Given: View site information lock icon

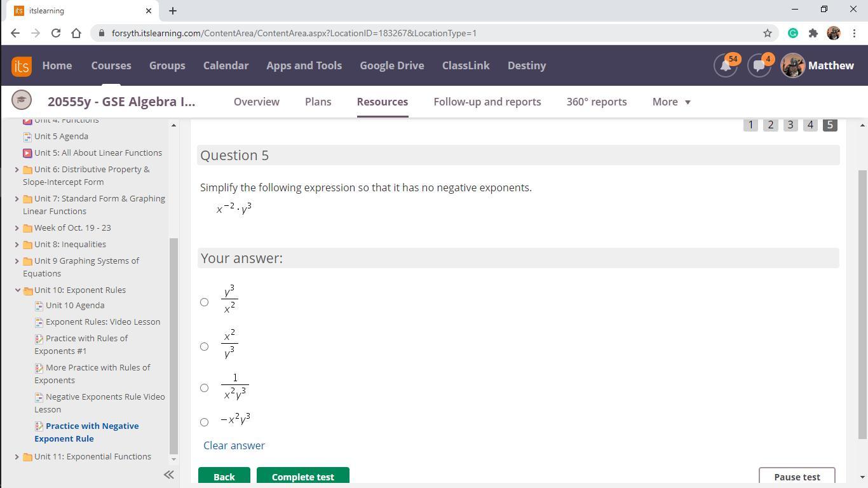Looking at the screenshot, I should coord(102,33).
